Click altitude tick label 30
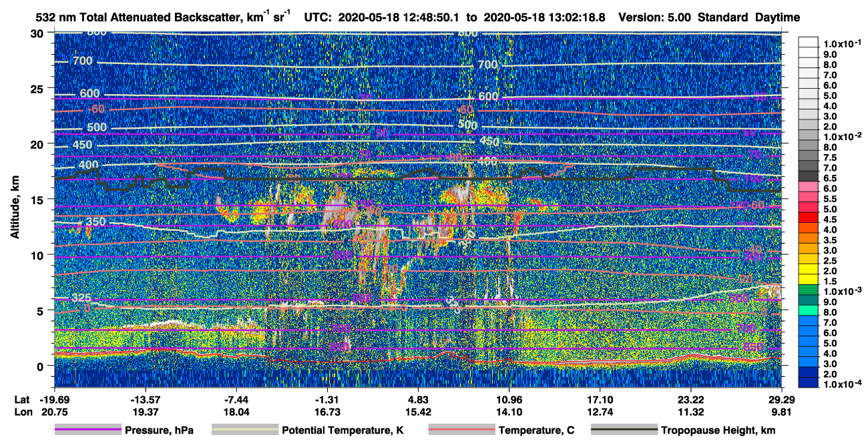 coord(39,33)
